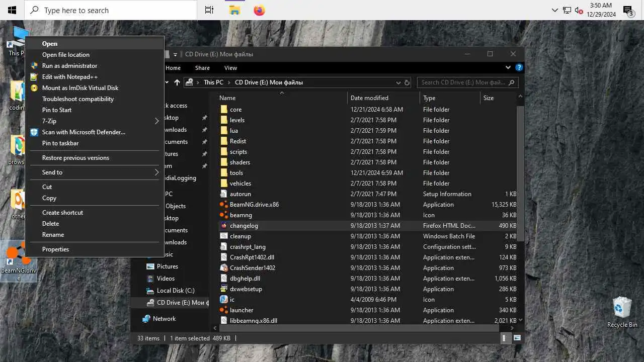Sort files by Size column
This screenshot has width=644, height=362.
tap(498, 98)
